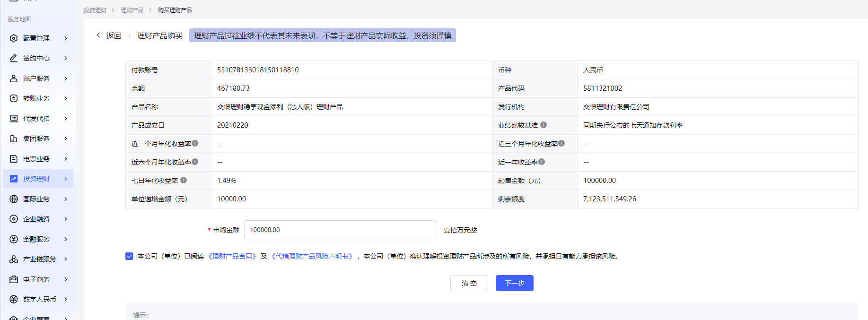Open the 《理财产品合同》 link
Screen dimensions: 868x320
coord(232,256)
